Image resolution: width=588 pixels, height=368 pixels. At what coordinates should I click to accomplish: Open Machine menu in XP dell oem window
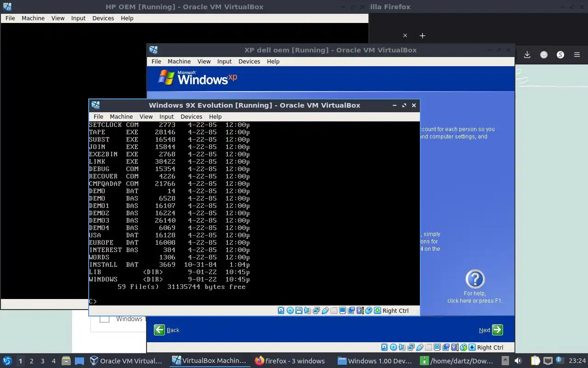click(x=179, y=61)
